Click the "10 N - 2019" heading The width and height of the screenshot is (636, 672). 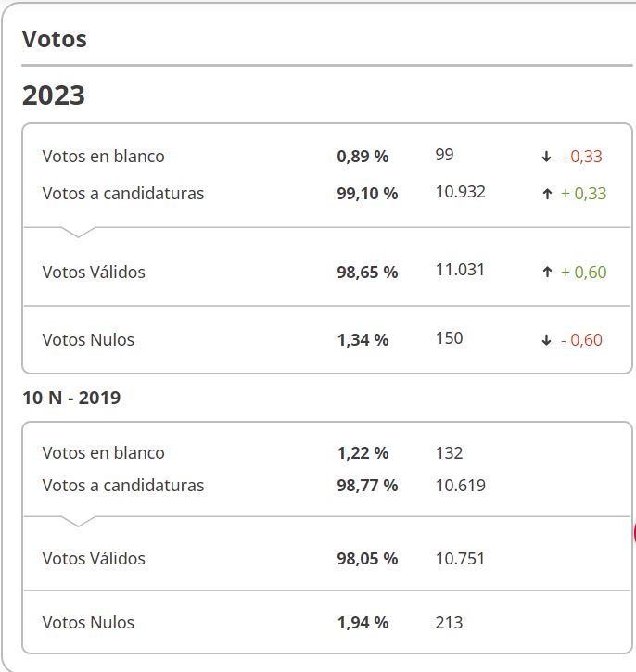point(71,398)
